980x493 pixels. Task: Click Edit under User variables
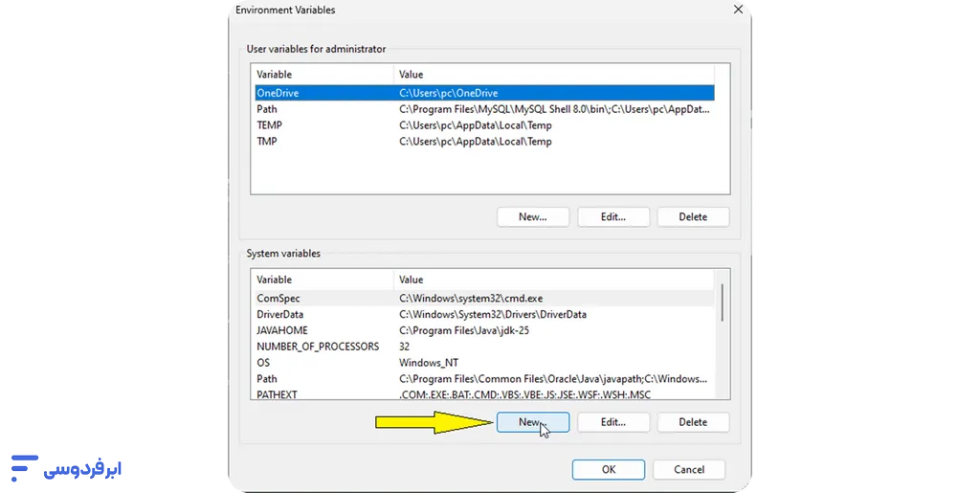[613, 216]
